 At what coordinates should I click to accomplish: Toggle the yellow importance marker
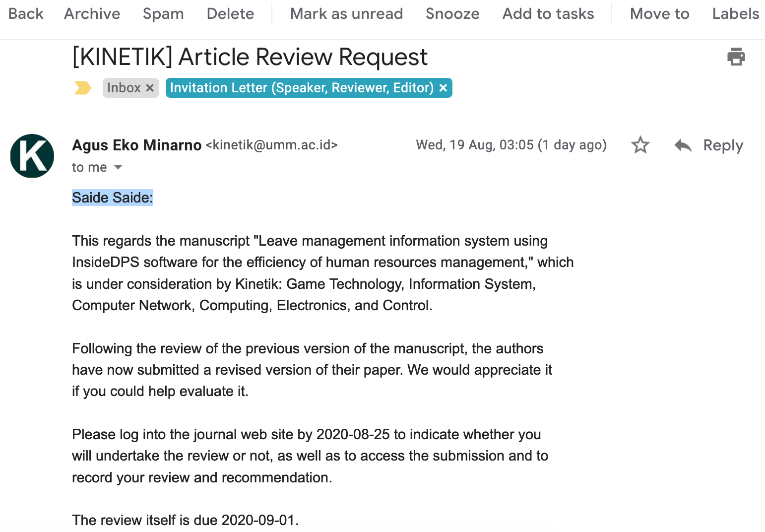83,88
